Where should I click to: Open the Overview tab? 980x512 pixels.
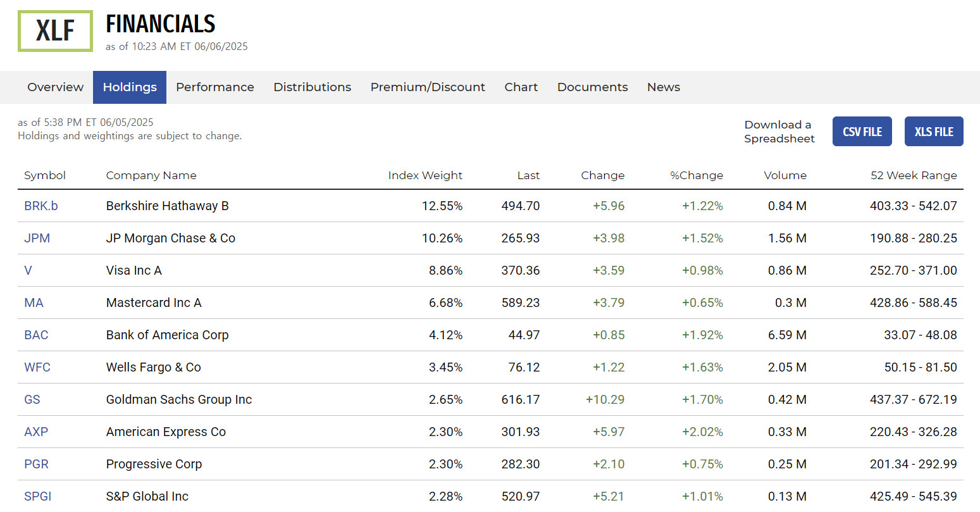[55, 87]
